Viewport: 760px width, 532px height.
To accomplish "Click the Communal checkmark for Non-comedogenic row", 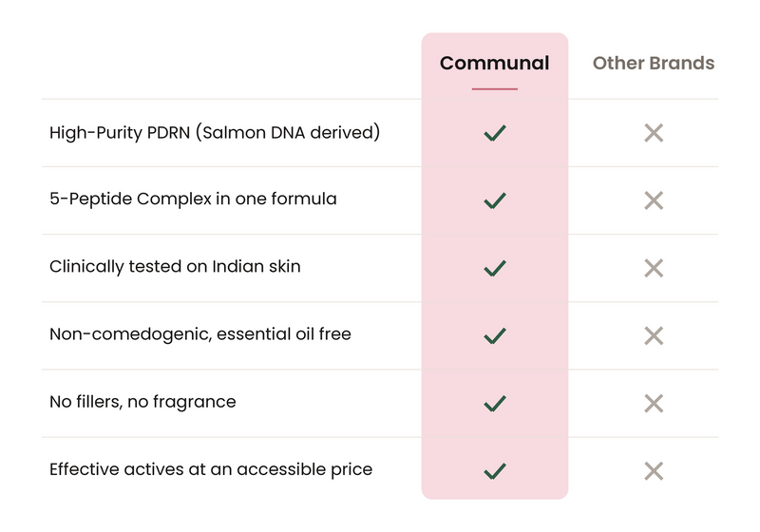I will pyautogui.click(x=494, y=335).
